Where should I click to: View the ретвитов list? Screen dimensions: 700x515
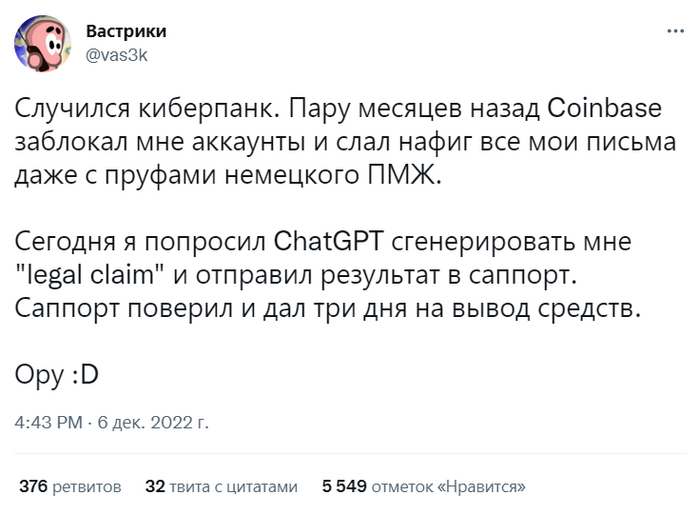click(x=89, y=487)
